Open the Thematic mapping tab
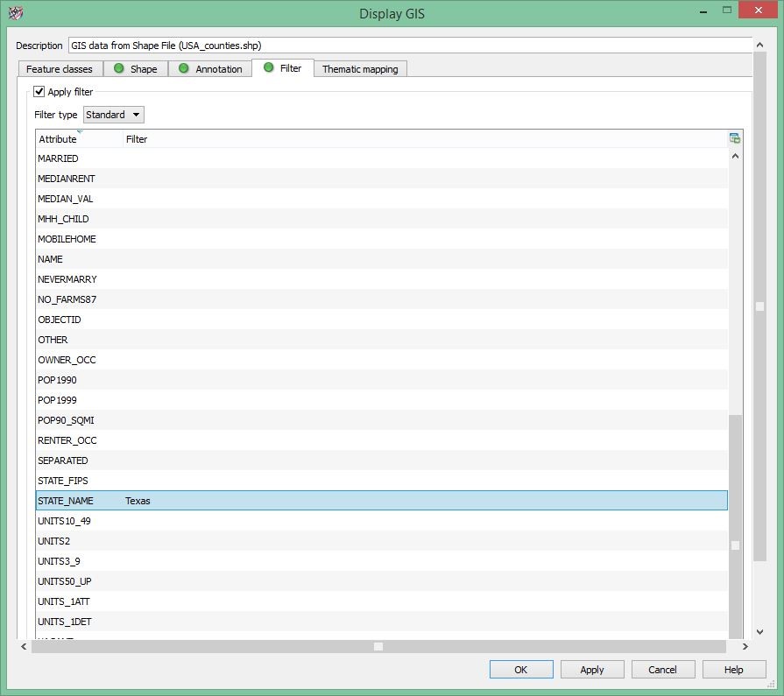Screen dimensions: 784x696 tap(359, 69)
